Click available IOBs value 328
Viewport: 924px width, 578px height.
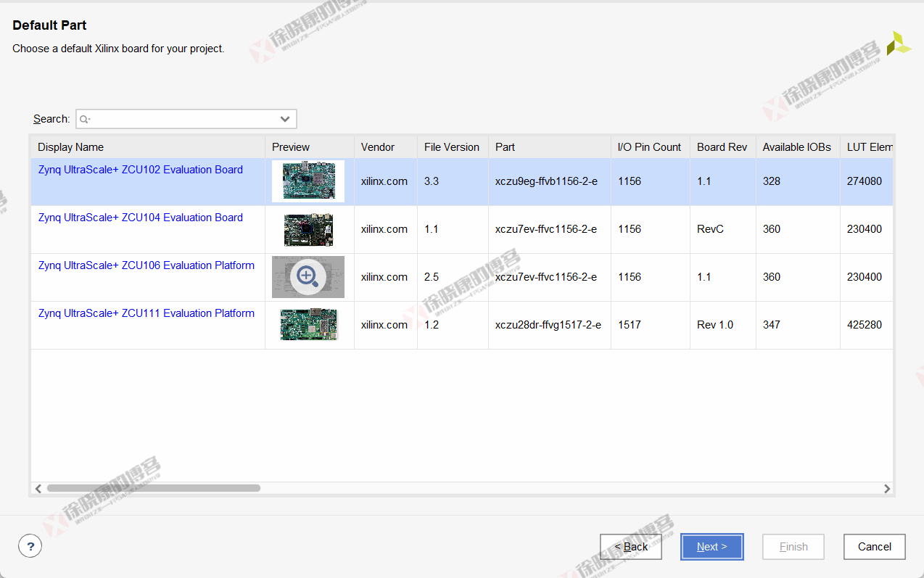[772, 181]
